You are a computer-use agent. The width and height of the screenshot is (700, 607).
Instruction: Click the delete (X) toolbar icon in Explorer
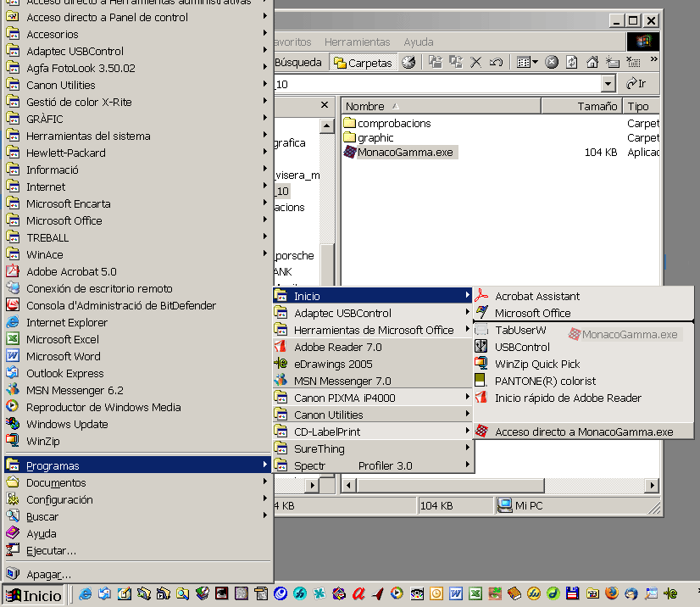pyautogui.click(x=475, y=62)
